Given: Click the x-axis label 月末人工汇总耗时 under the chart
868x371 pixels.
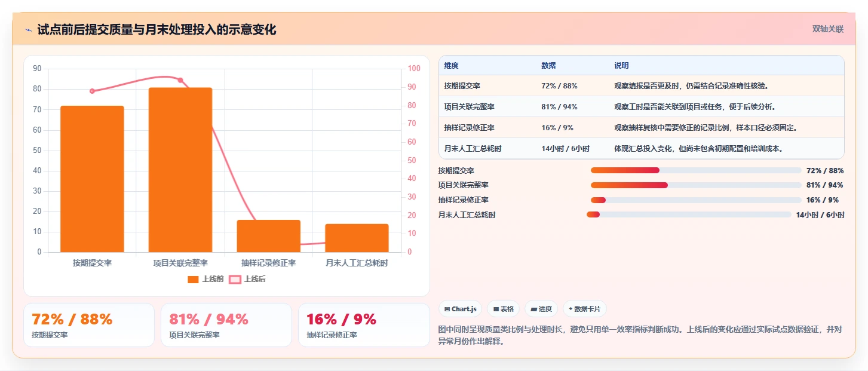Looking at the screenshot, I should click(357, 263).
